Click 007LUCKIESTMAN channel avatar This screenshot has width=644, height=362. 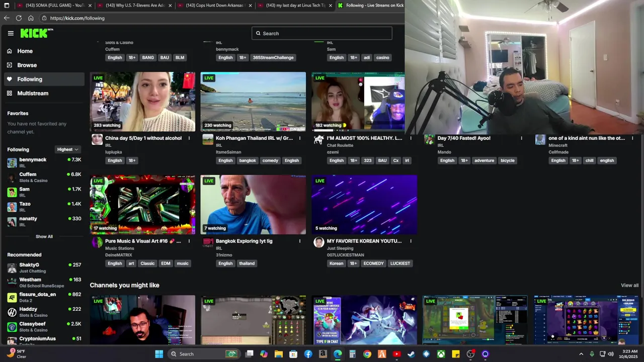click(x=318, y=243)
